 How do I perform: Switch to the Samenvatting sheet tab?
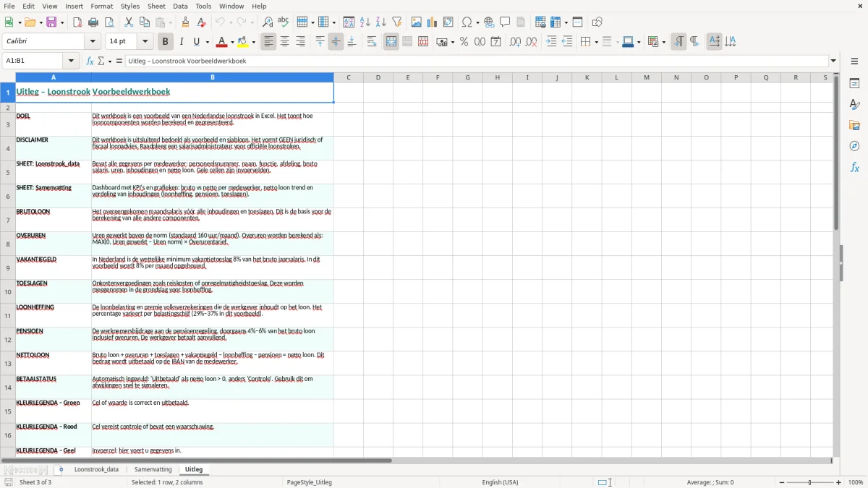[x=153, y=469]
